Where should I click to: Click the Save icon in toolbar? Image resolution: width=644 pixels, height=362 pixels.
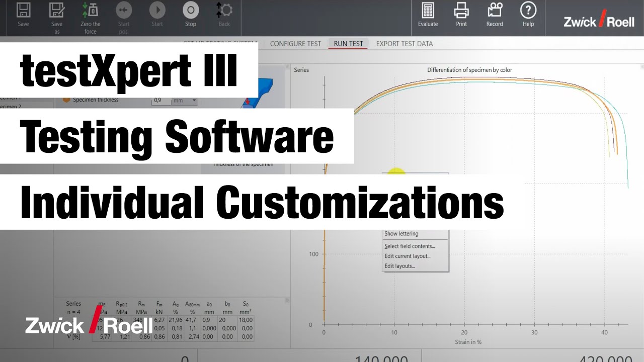tap(23, 10)
